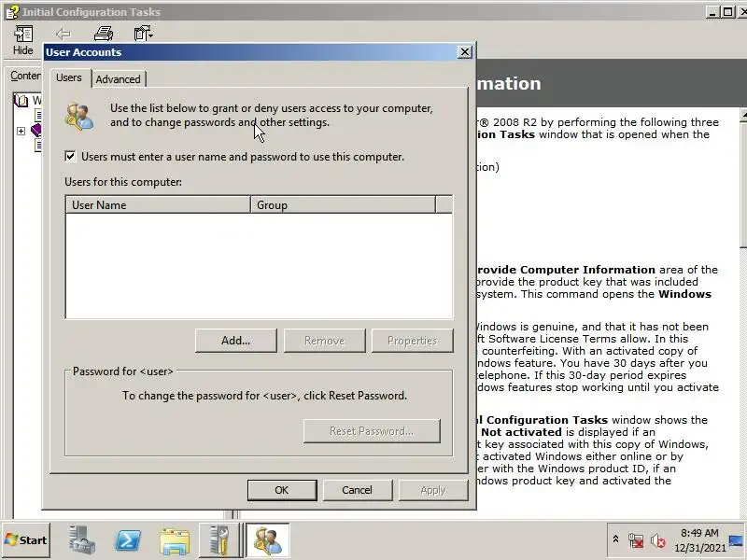747x560 pixels.
Task: Open the help Options dropdown
Action: click(x=143, y=34)
